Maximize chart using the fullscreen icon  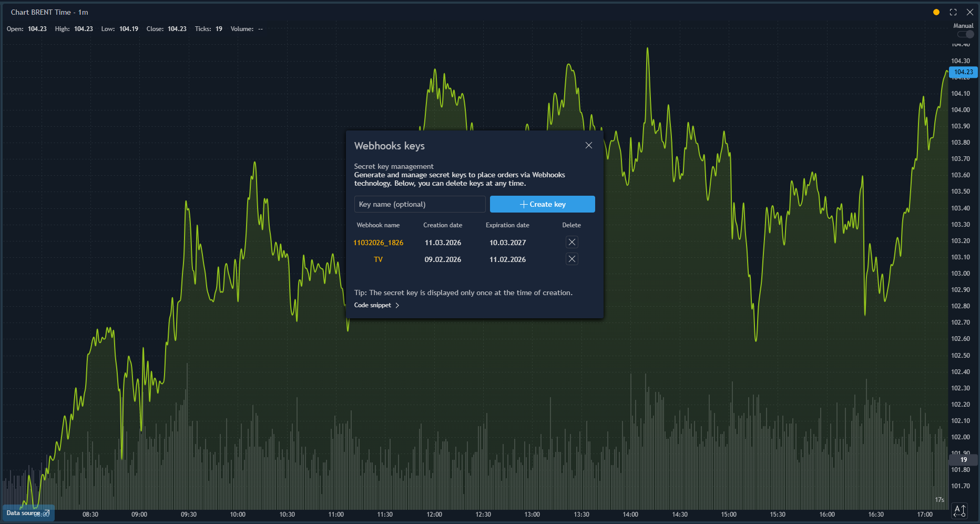(x=953, y=12)
